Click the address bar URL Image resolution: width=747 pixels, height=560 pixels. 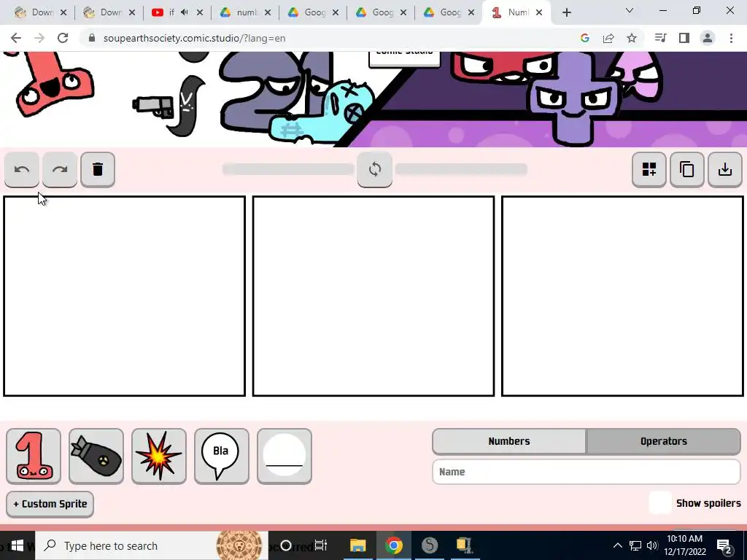click(194, 38)
